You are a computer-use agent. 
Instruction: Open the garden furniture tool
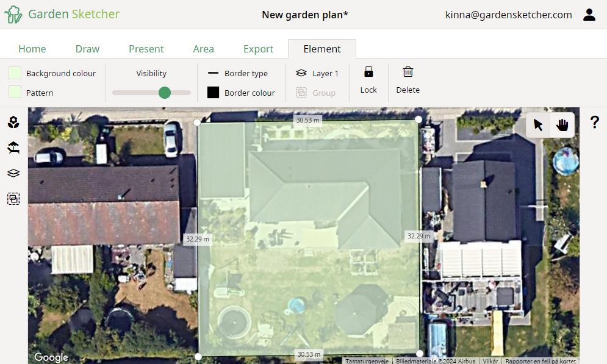pyautogui.click(x=13, y=148)
